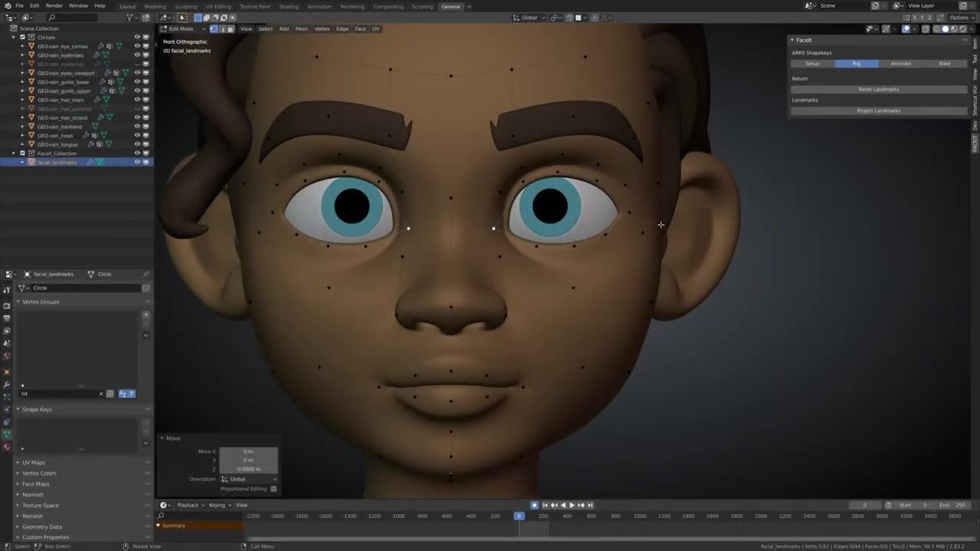Click the Move Z value field
Viewport: 980px width, 551px height.
[x=248, y=469]
